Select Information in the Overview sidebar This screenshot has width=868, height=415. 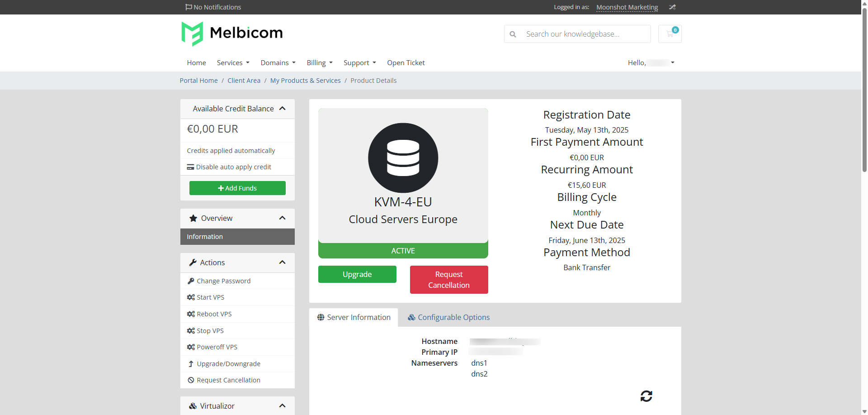[x=237, y=237]
